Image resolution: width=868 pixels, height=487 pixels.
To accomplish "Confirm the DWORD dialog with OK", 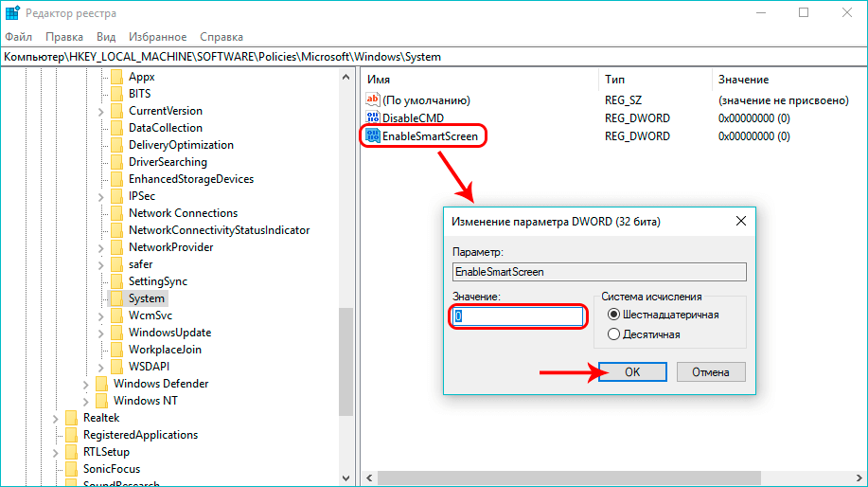I will (x=632, y=371).
